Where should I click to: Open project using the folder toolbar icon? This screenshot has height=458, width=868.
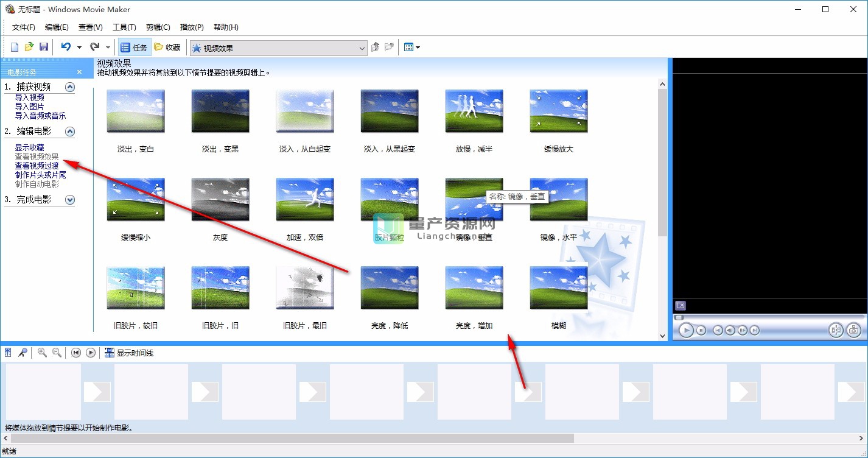(29, 47)
